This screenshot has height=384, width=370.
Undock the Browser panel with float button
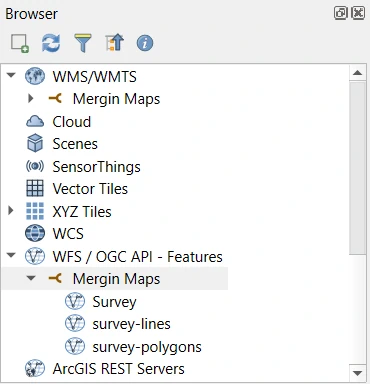click(x=341, y=13)
